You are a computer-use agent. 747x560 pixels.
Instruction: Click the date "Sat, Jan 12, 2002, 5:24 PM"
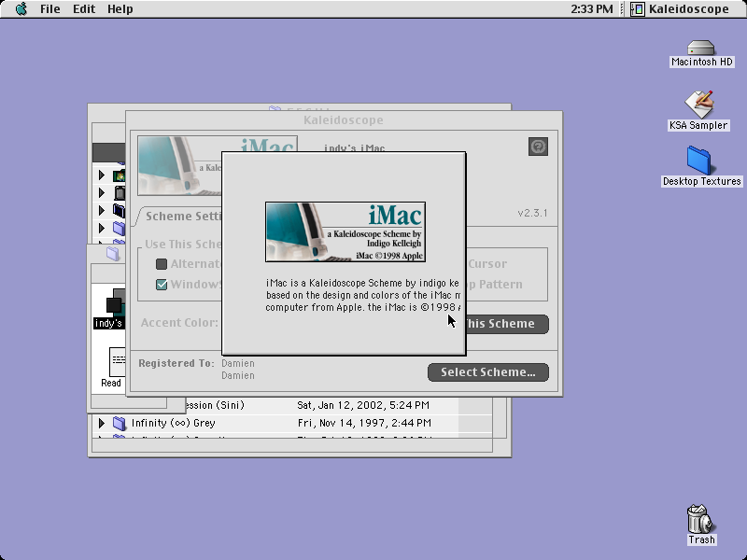(x=363, y=405)
